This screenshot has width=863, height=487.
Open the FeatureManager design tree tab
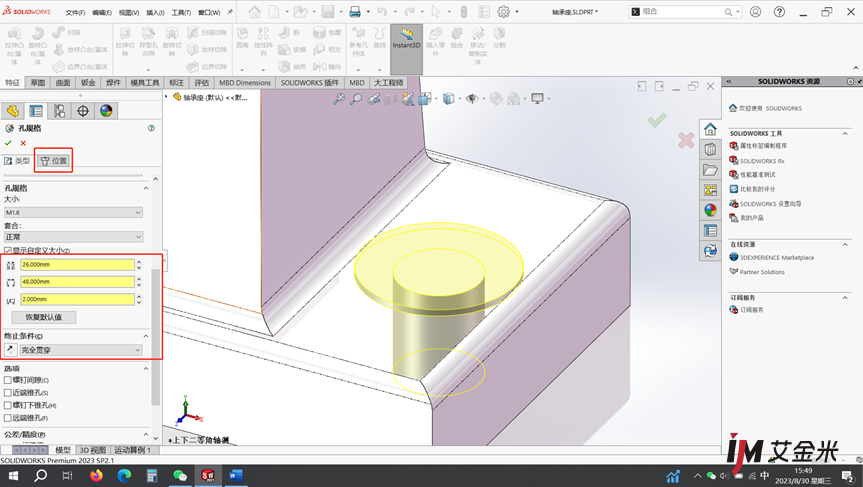pos(12,111)
